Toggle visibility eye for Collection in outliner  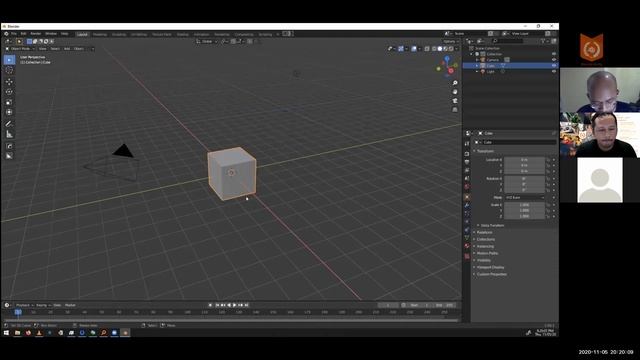[x=554, y=54]
